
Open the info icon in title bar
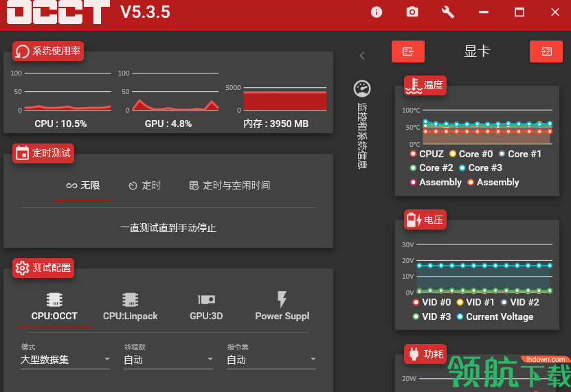(x=376, y=12)
